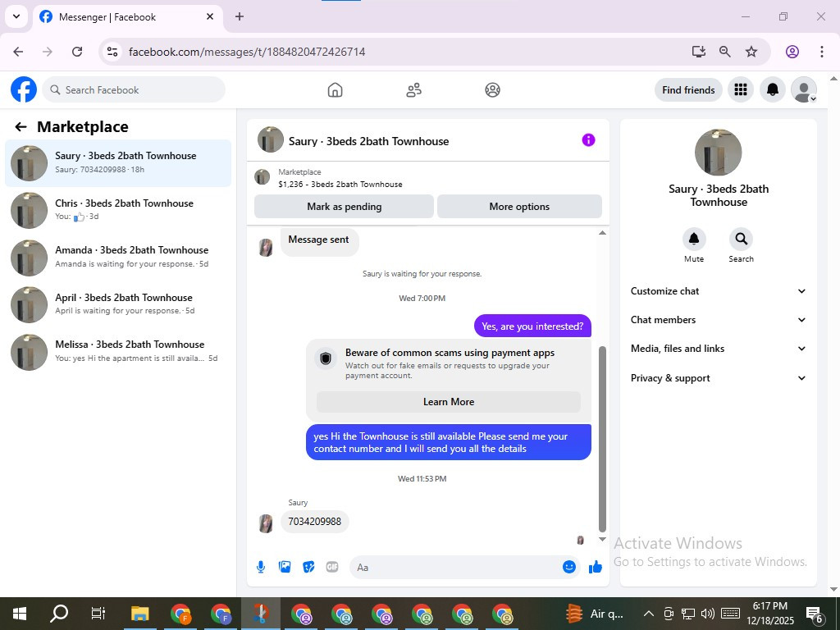Viewport: 840px width, 630px height.
Task: Click the 7034209988 message bubble
Action: [314, 521]
